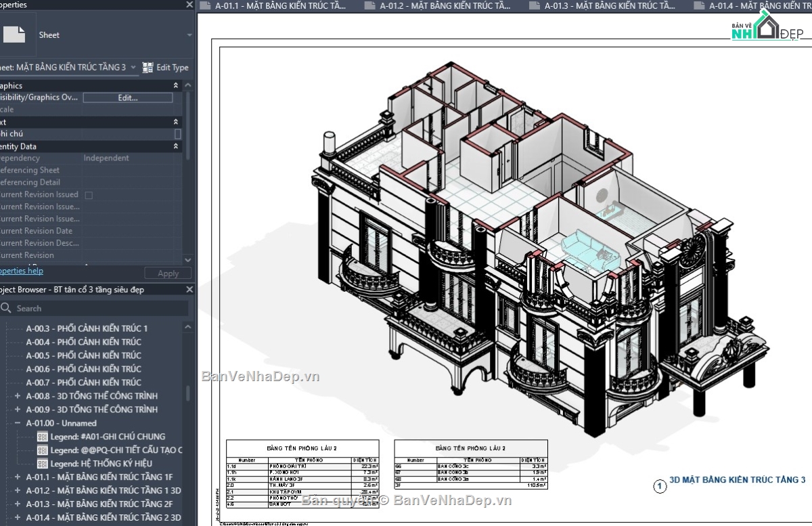
Task: Click the sheet icon on the A-01.3 view tab
Action: [534, 6]
